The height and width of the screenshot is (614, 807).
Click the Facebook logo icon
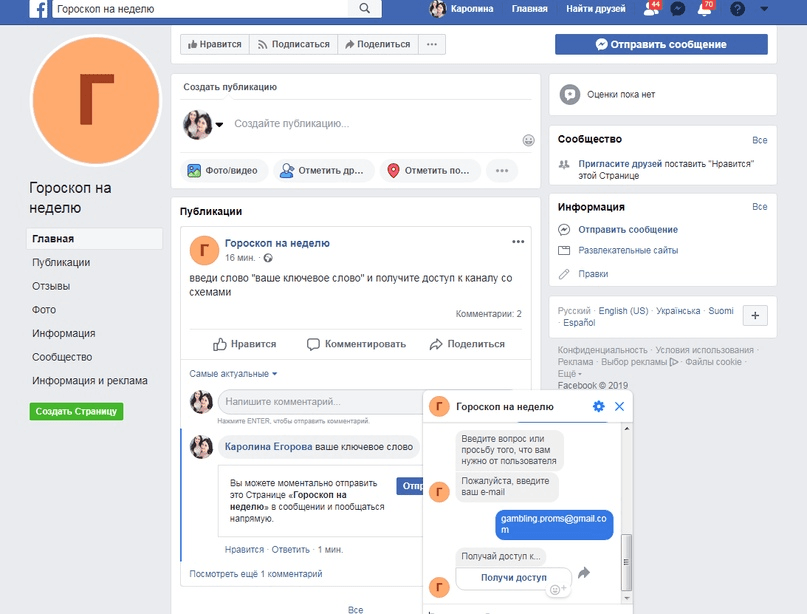coord(38,9)
